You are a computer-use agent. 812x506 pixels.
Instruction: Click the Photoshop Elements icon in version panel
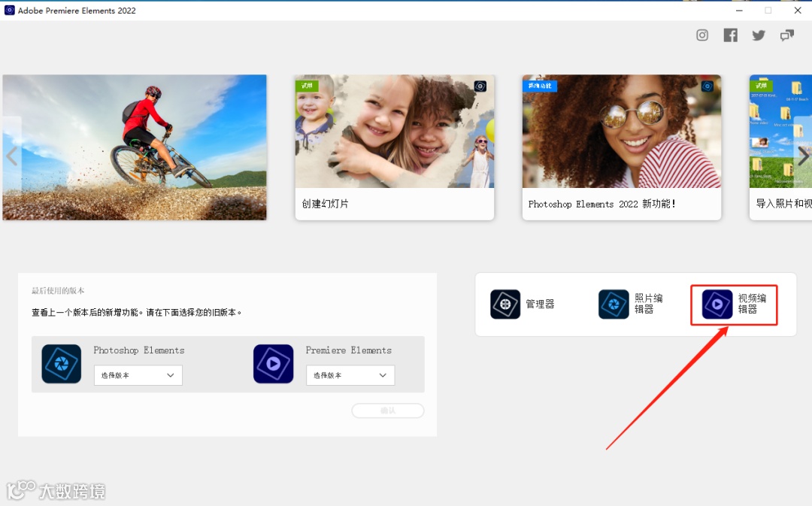61,364
